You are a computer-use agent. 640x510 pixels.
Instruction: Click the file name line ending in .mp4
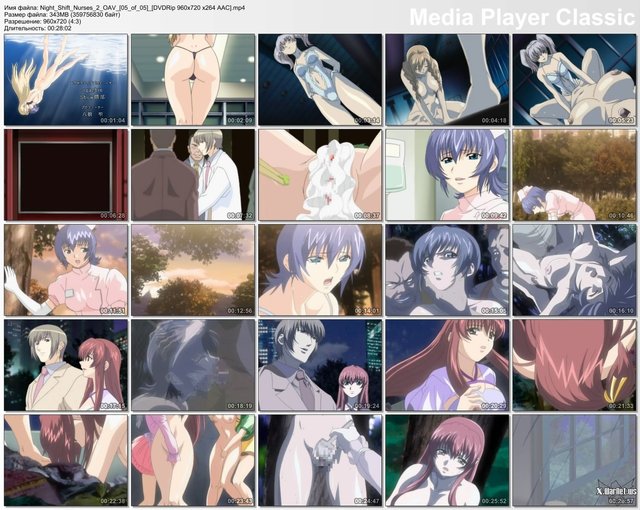[x=124, y=8]
